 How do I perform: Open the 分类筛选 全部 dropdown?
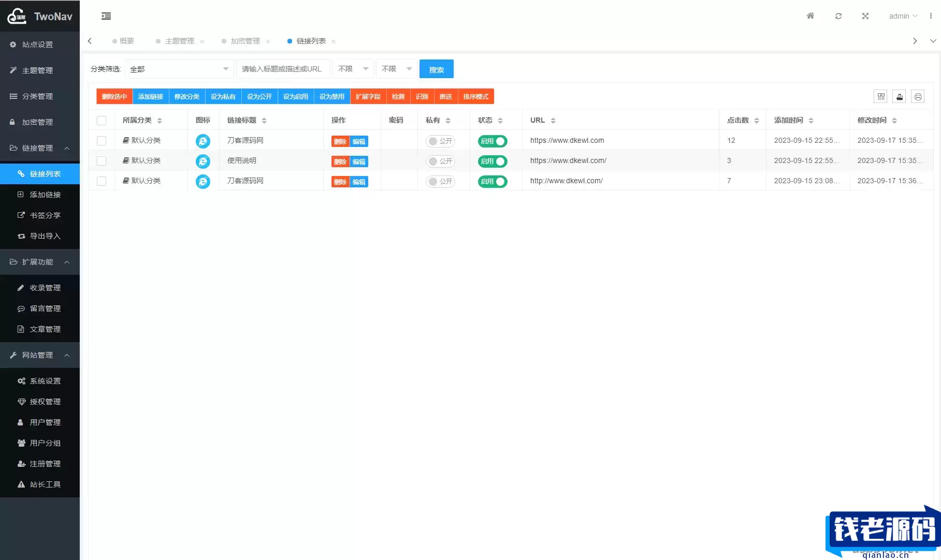tap(179, 69)
